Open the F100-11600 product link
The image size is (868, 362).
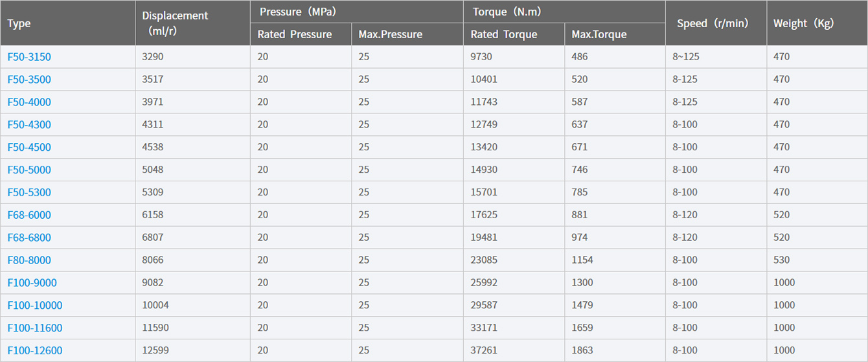point(35,328)
